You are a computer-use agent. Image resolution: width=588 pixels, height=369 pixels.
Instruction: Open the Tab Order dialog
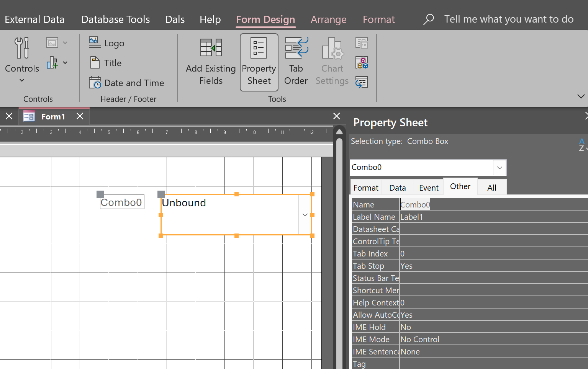(x=296, y=62)
